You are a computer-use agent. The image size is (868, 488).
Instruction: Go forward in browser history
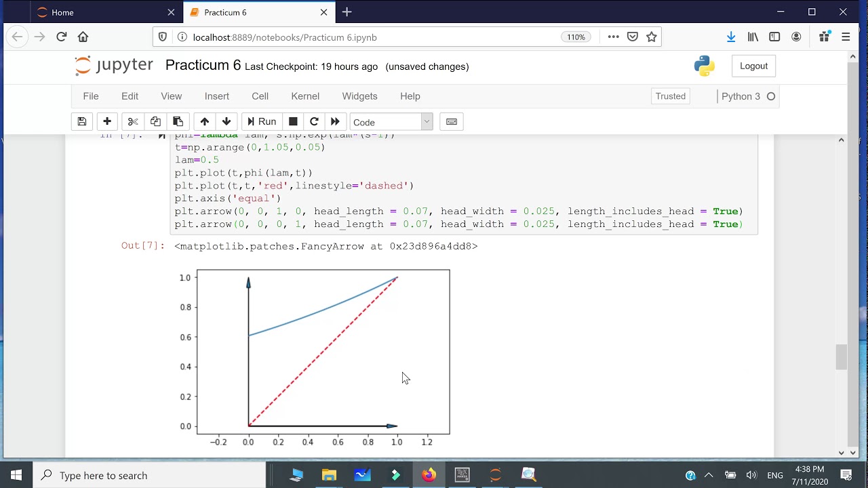click(x=39, y=37)
